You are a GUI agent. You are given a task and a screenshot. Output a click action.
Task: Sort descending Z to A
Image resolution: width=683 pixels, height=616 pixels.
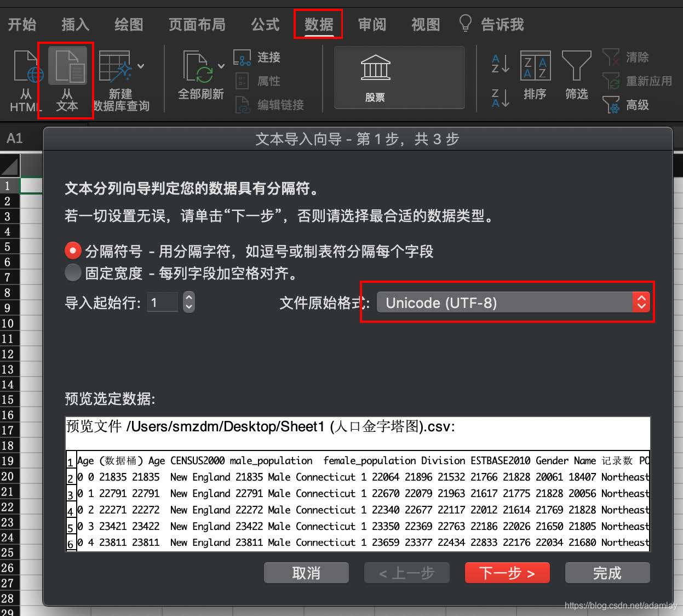pos(500,98)
